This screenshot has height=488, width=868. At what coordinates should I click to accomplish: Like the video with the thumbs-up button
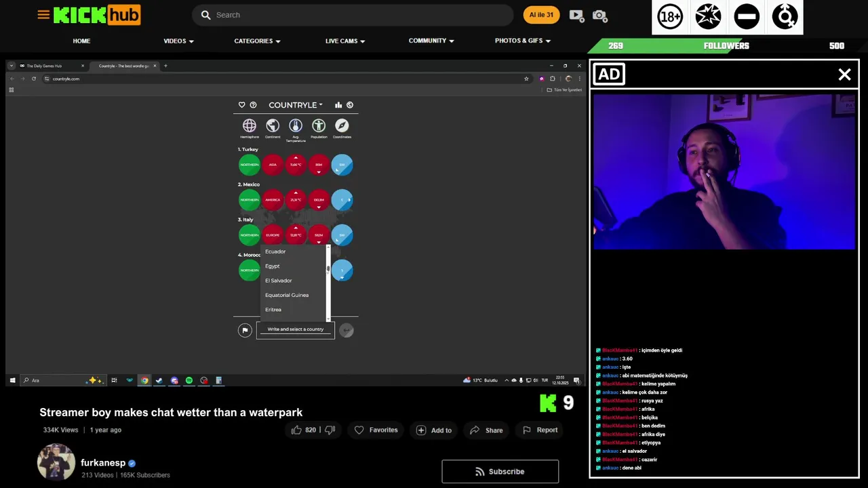(x=296, y=430)
